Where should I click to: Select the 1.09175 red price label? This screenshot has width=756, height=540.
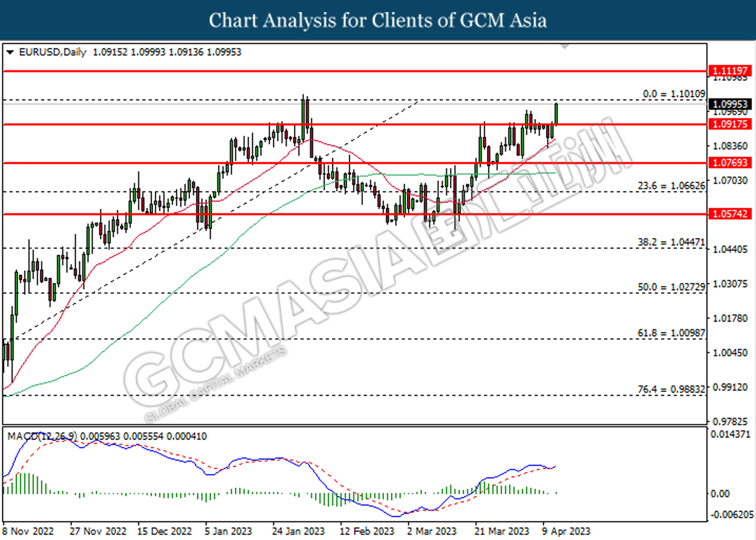click(730, 124)
